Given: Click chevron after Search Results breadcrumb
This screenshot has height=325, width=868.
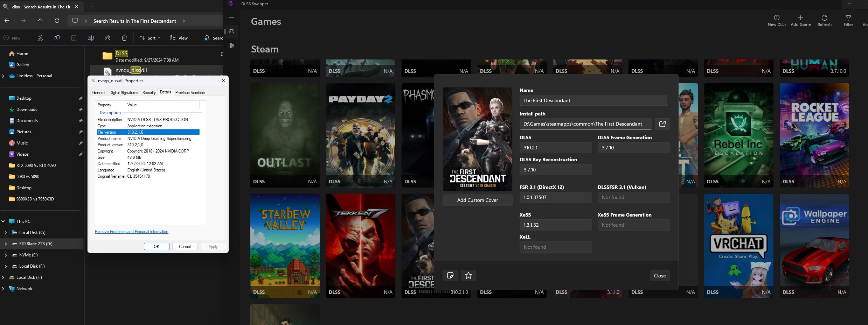Looking at the screenshot, I should tap(184, 21).
